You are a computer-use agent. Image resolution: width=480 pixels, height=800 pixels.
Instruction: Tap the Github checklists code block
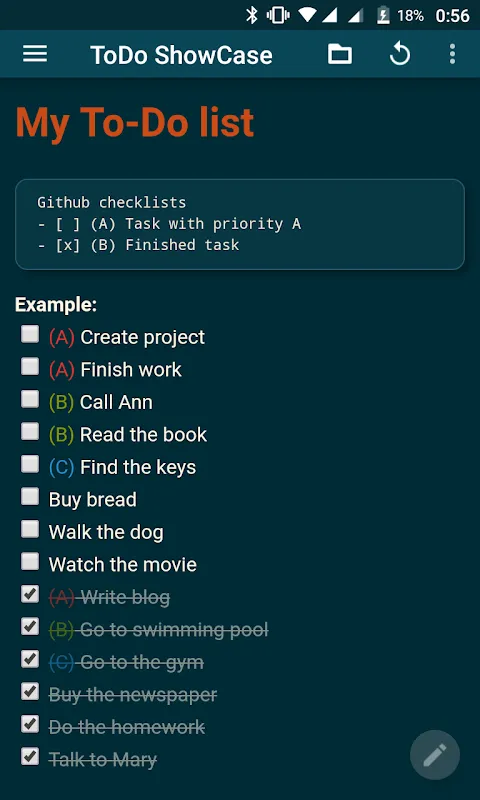pyautogui.click(x=240, y=224)
